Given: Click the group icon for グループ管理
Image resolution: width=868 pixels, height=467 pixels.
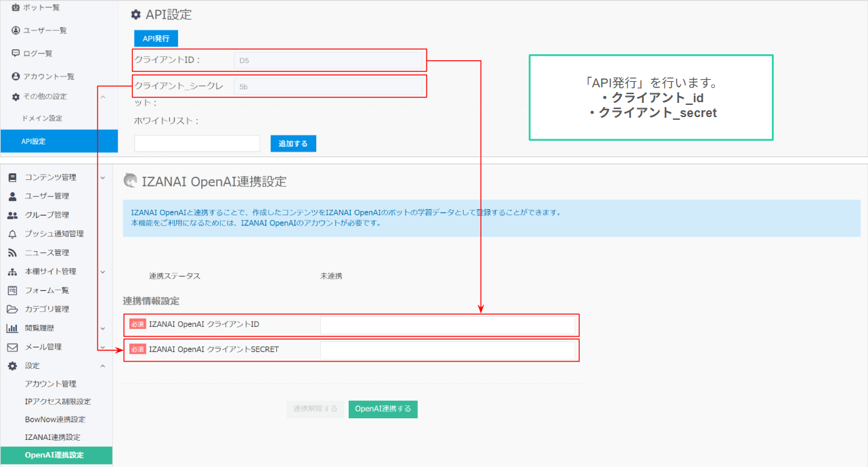Looking at the screenshot, I should coord(12,215).
